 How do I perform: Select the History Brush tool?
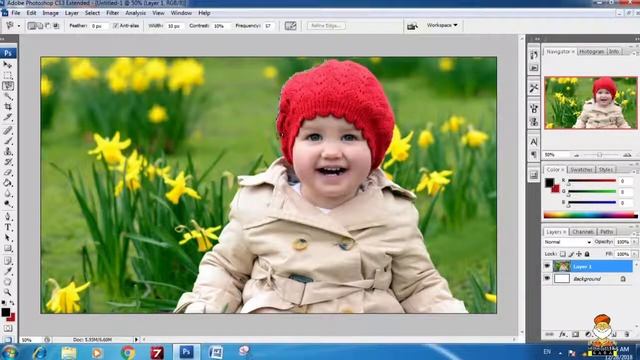pos(8,162)
